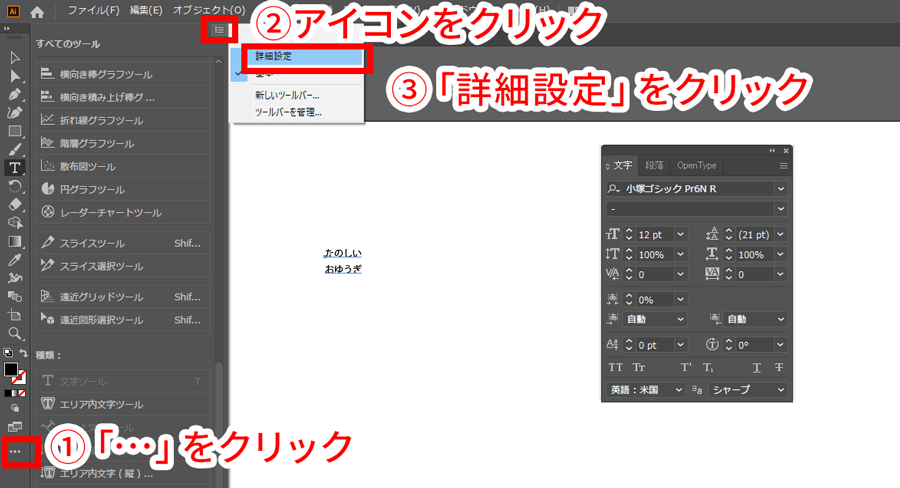The width and height of the screenshot is (900, 488).
Task: Open the font style dropdown arrow
Action: point(781,209)
